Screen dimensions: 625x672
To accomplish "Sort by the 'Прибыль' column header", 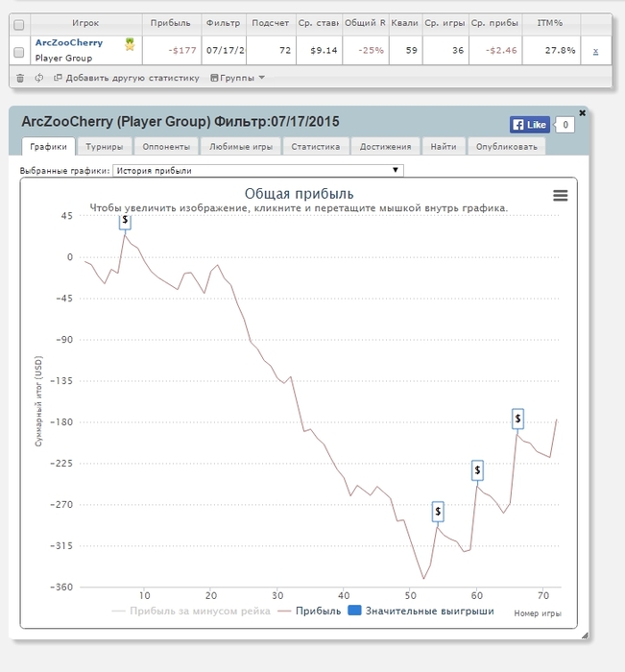I will point(171,23).
